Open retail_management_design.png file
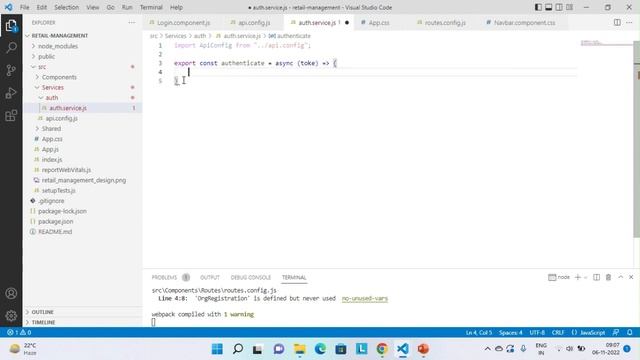 (x=83, y=180)
